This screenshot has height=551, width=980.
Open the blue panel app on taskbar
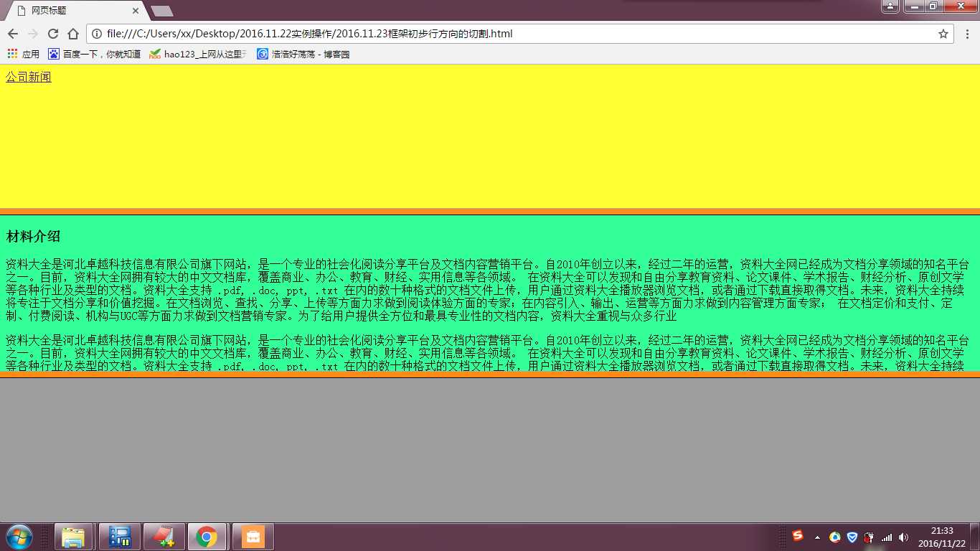[119, 537]
